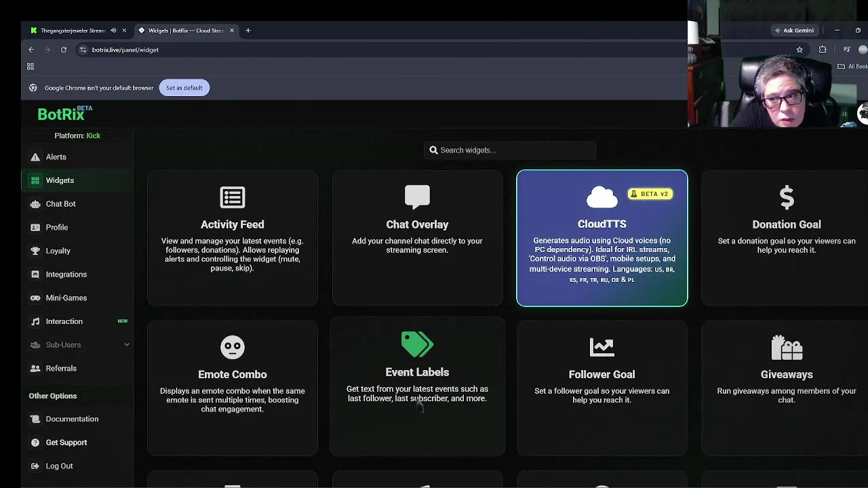Click the site info icon in address bar
Screen dimensions: 868x488
tap(83, 49)
